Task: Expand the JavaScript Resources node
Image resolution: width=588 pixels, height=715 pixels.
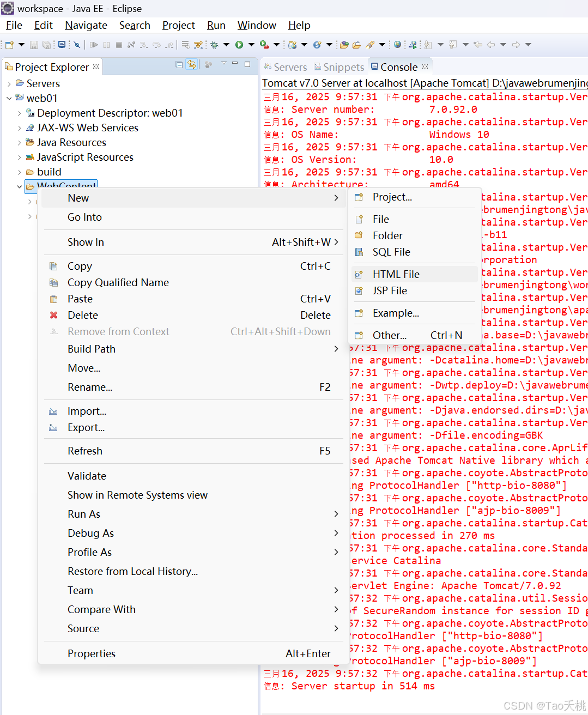Action: [20, 157]
